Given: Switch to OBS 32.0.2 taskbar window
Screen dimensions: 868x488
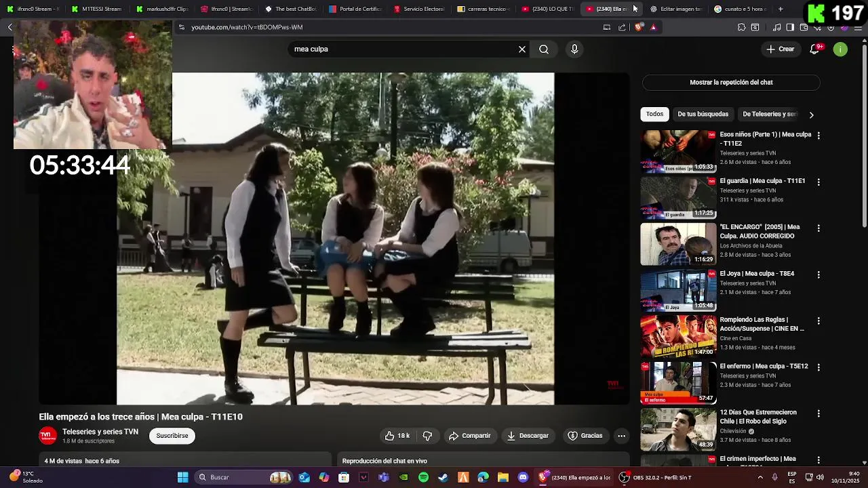Looking at the screenshot, I should coord(655,477).
